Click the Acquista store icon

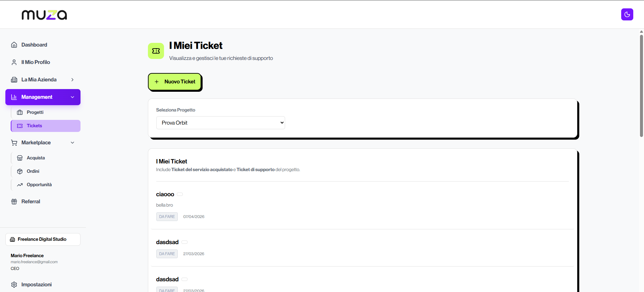20,158
